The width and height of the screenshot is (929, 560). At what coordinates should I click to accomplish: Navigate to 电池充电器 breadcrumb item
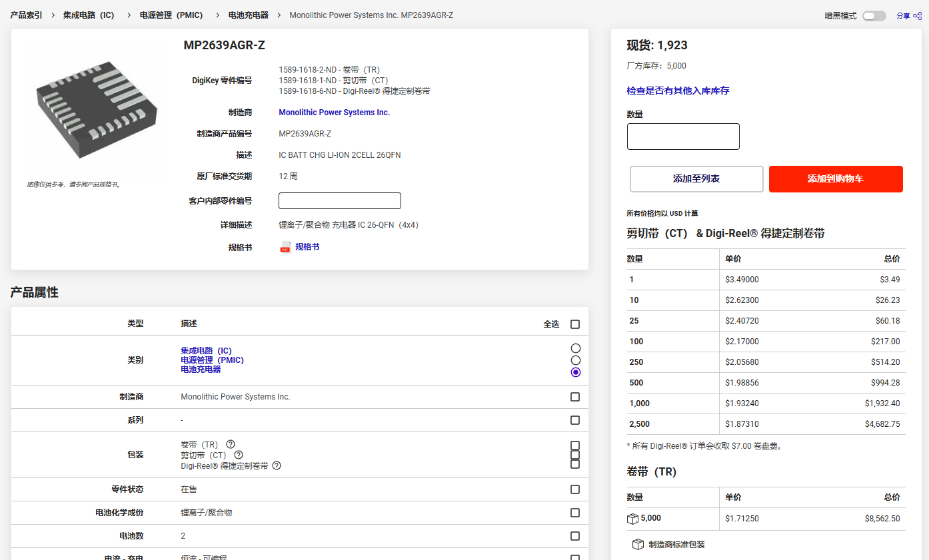tap(248, 15)
